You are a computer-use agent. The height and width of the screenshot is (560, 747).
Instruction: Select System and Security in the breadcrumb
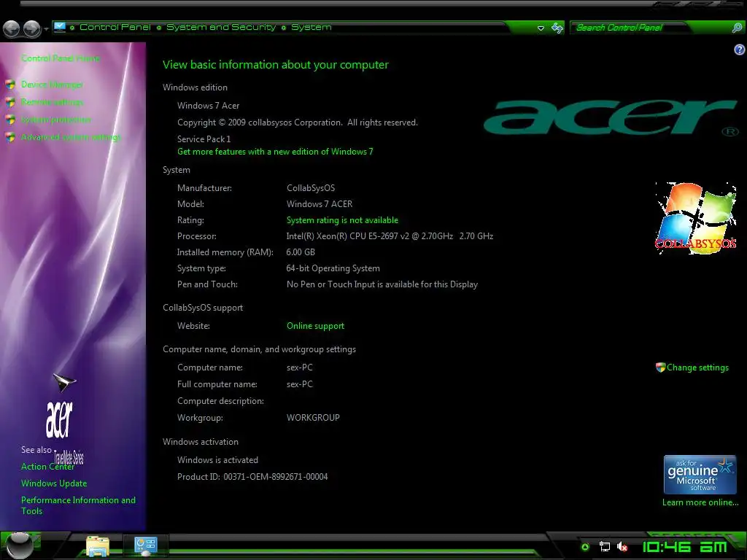click(x=221, y=27)
